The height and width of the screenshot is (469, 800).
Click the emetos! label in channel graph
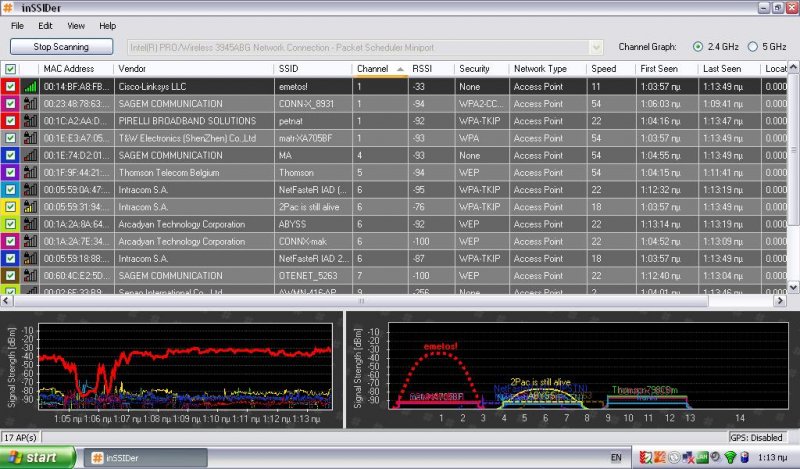click(x=440, y=347)
